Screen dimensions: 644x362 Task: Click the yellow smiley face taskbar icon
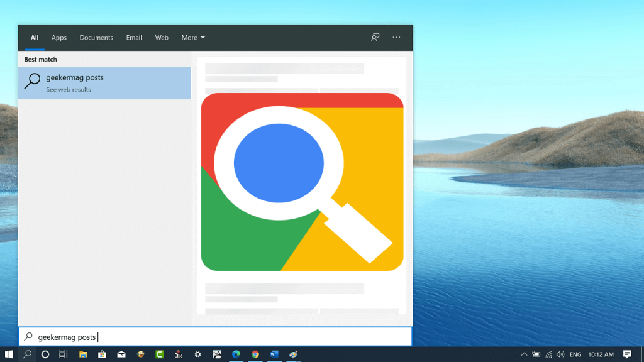pos(140,354)
